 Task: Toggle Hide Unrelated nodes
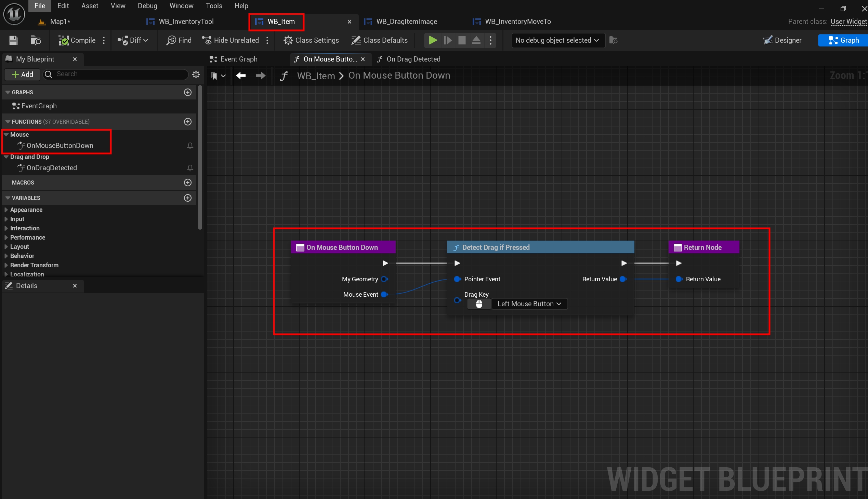click(231, 40)
